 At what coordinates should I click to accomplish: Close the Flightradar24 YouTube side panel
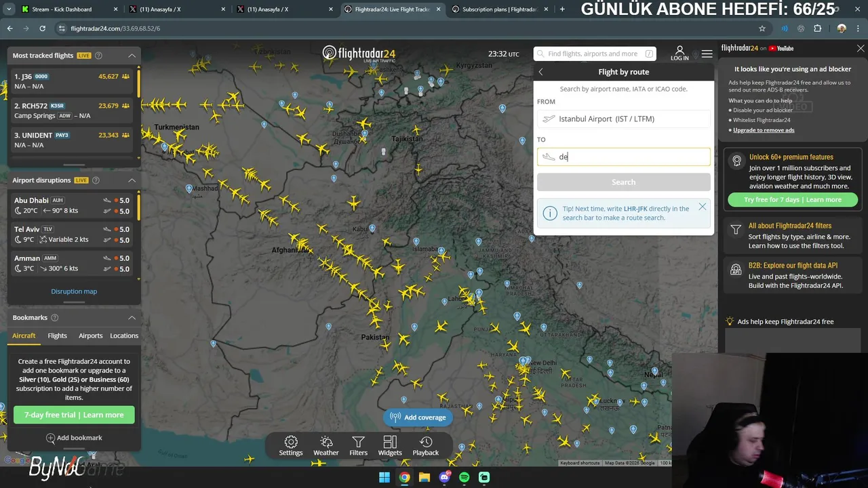861,49
